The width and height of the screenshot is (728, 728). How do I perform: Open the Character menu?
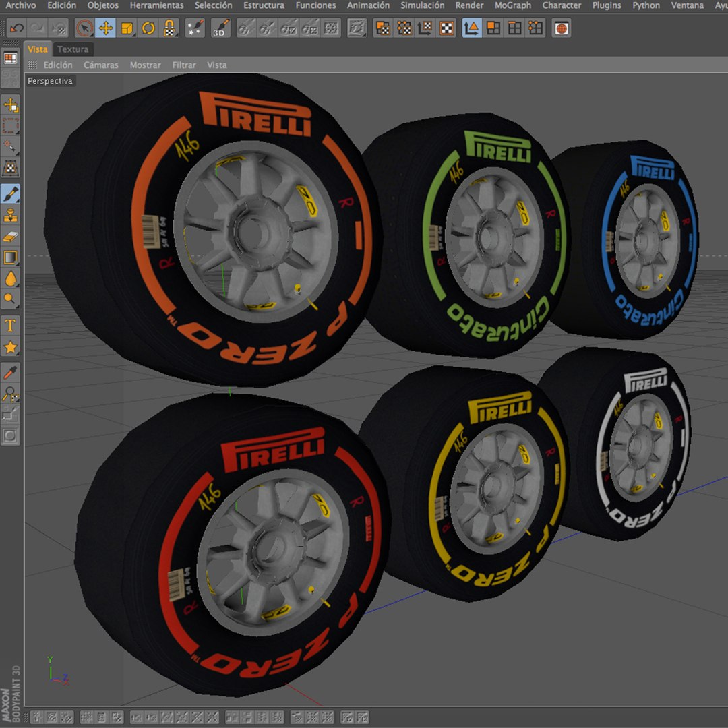tap(562, 5)
